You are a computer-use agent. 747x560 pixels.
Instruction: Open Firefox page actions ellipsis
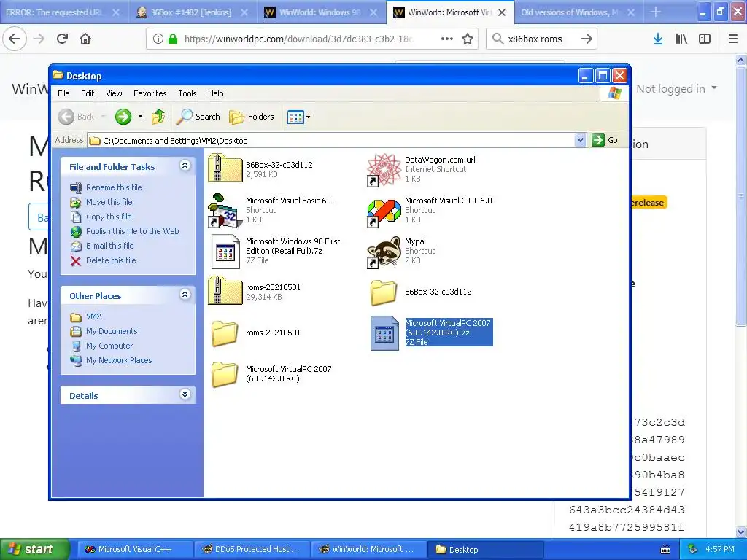(x=447, y=39)
